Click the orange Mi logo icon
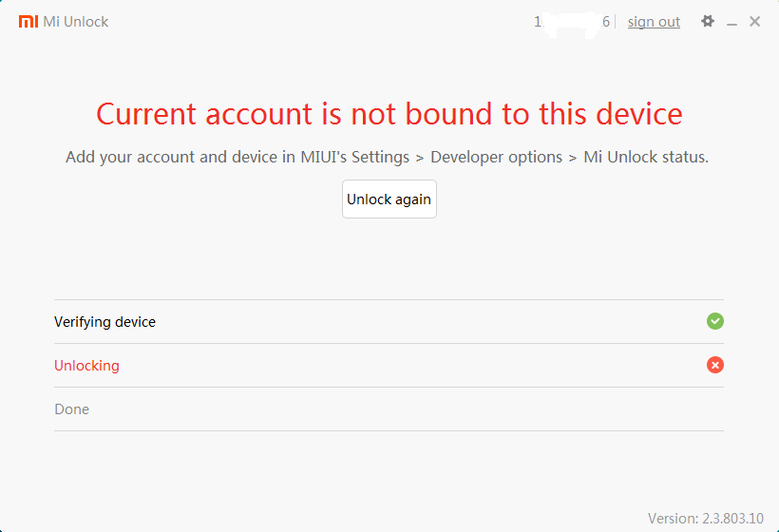This screenshot has width=779, height=532. coord(28,21)
